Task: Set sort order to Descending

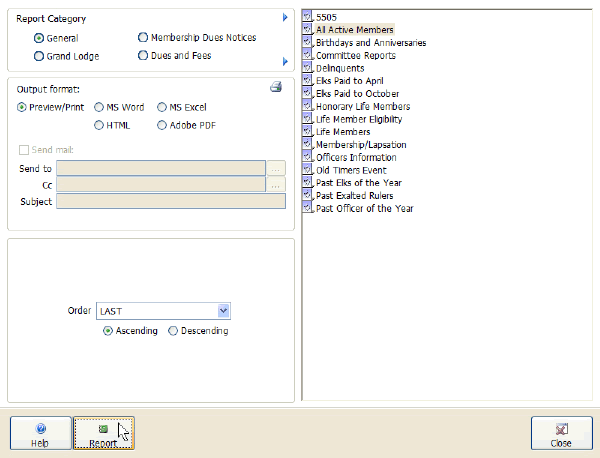Action: click(x=173, y=331)
